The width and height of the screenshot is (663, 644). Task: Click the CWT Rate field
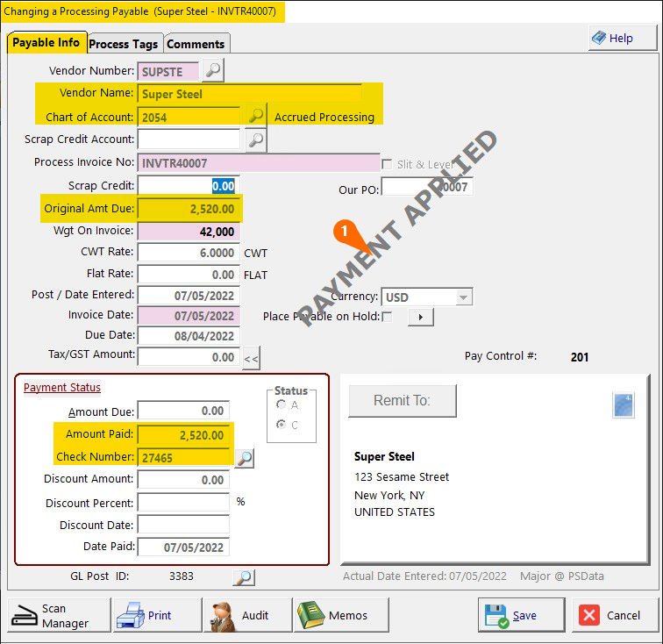189,253
